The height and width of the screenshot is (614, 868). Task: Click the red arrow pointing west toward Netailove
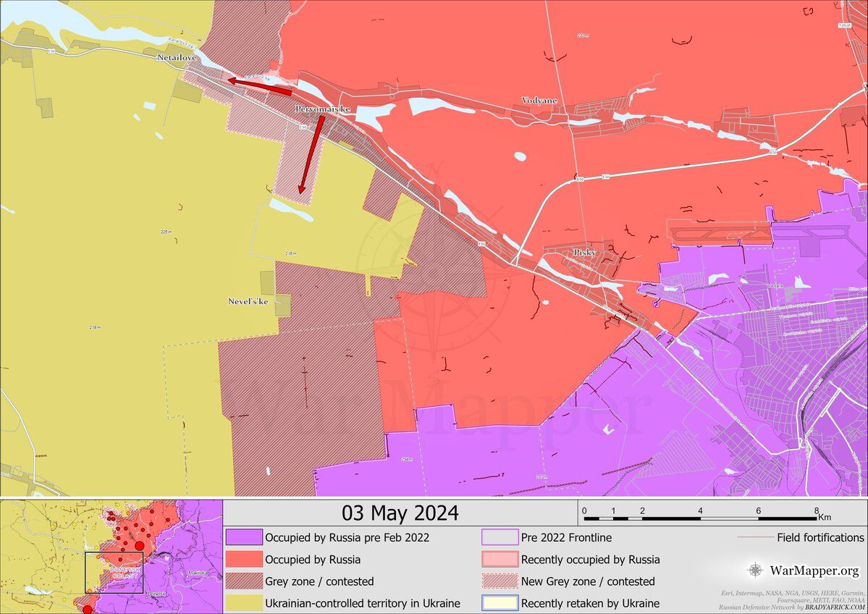pyautogui.click(x=259, y=86)
